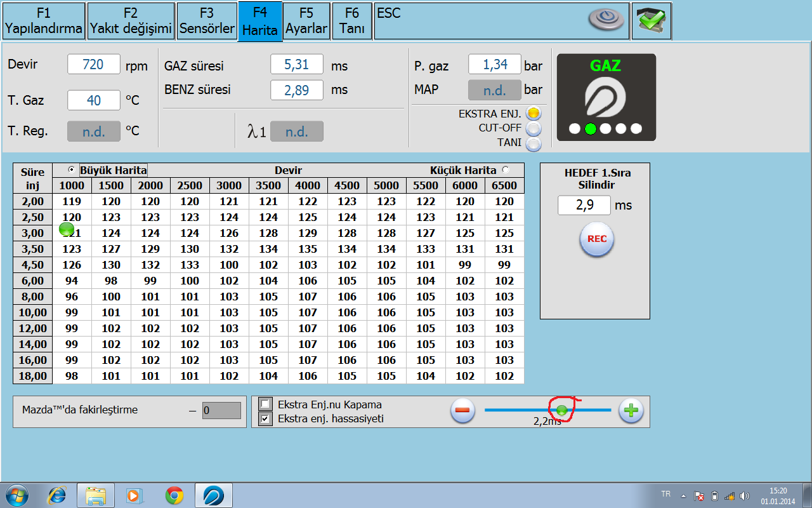
Task: Launch Google Chrome from taskbar
Action: (174, 495)
